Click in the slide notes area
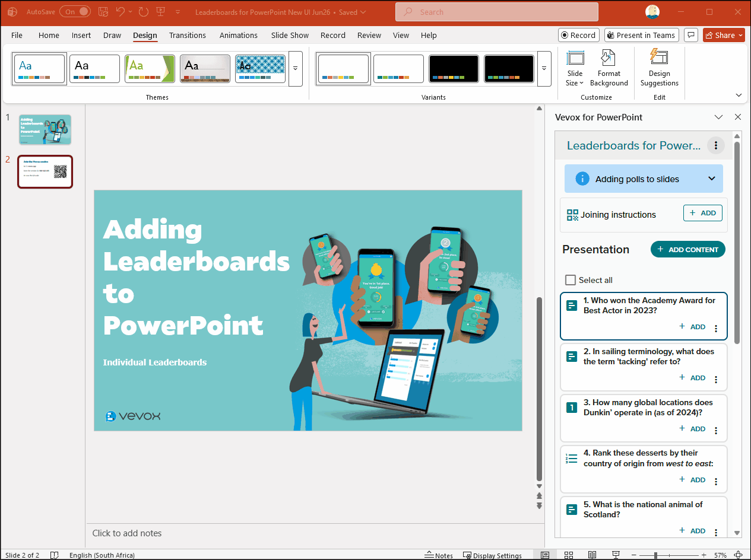 315,533
